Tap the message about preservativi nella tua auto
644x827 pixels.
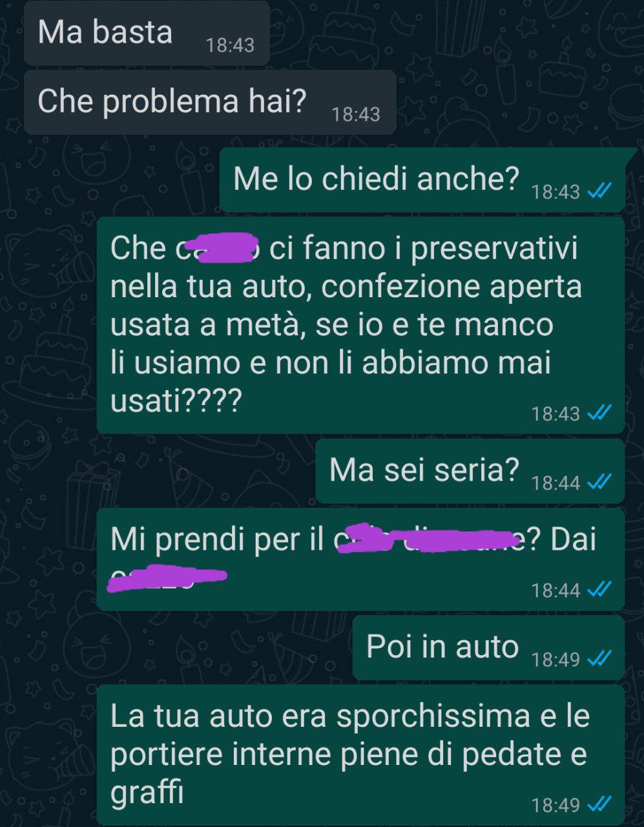pos(360,325)
